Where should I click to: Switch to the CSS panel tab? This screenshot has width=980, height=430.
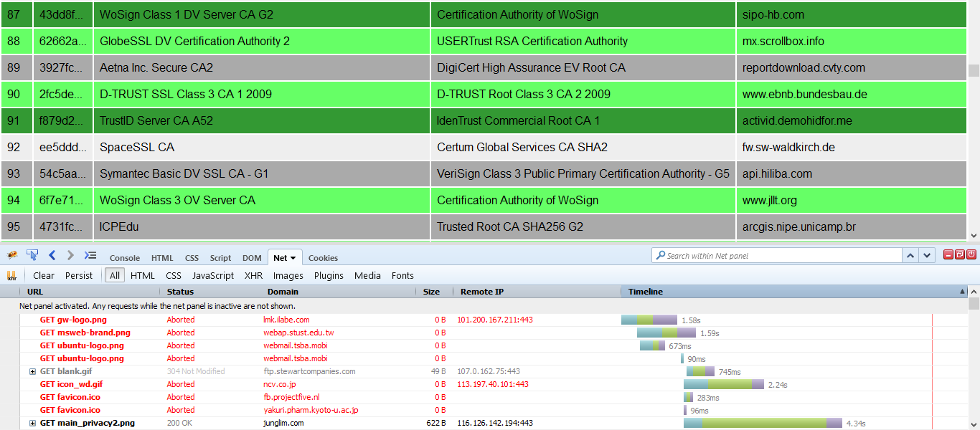coord(192,258)
